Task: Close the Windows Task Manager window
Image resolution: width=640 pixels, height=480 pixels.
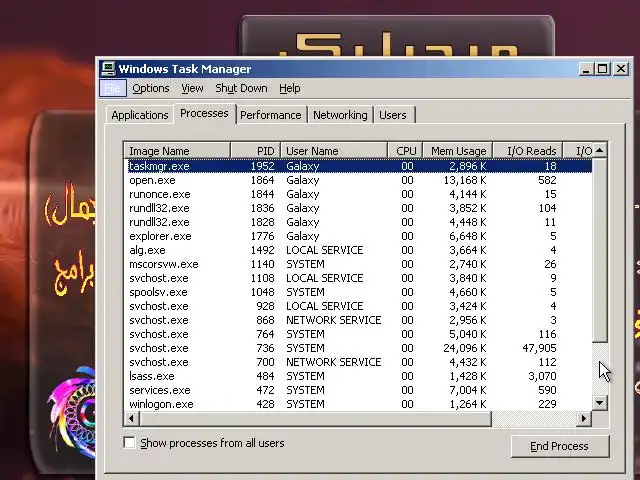Action: click(621, 69)
